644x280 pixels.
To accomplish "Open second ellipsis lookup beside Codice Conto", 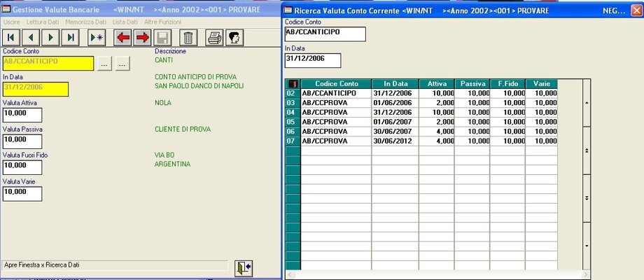I will pyautogui.click(x=123, y=64).
